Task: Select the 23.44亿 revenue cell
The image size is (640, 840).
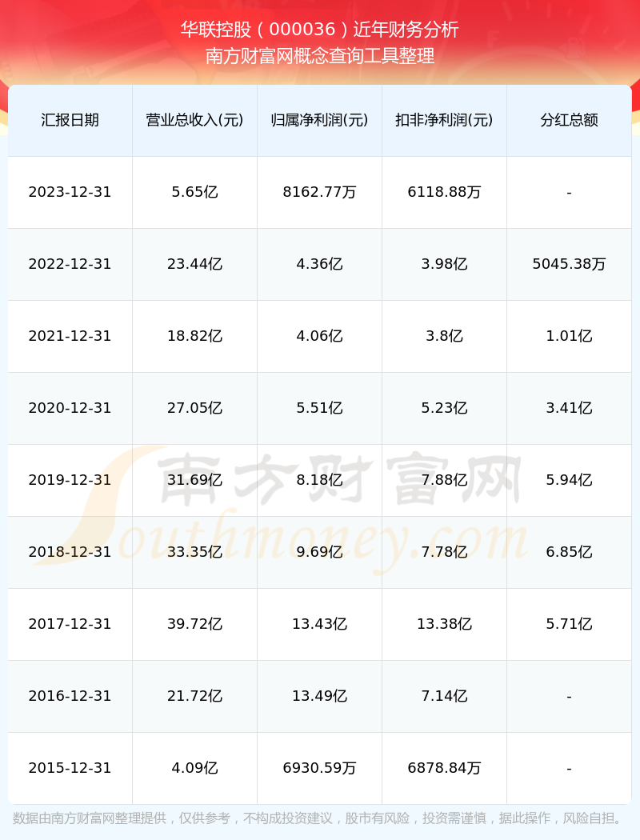Action: coord(195,264)
